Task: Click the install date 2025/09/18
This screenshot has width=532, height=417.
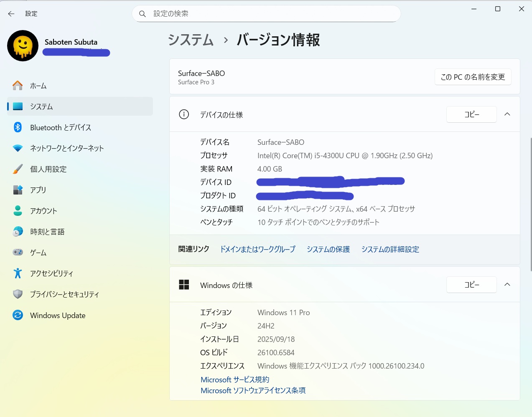Action: [x=276, y=339]
